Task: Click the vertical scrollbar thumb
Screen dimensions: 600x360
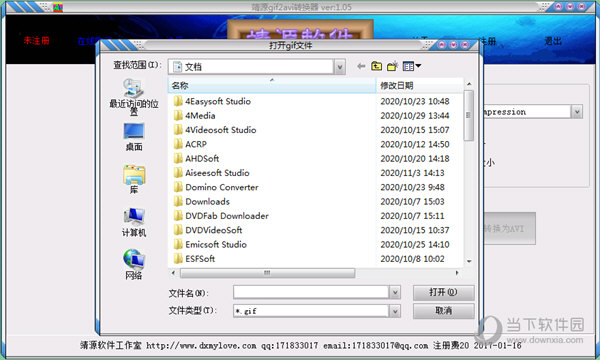Action: point(469,115)
